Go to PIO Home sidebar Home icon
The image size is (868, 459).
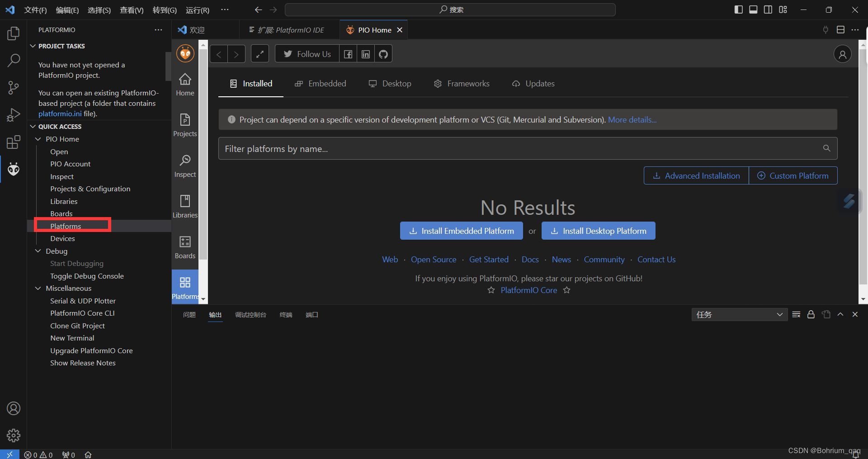(185, 85)
